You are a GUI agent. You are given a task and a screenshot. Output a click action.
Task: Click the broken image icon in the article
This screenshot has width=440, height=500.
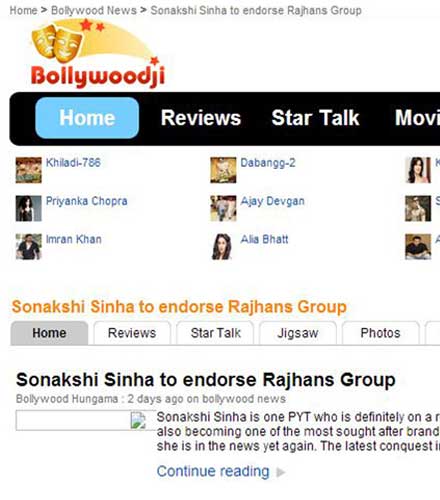138,420
